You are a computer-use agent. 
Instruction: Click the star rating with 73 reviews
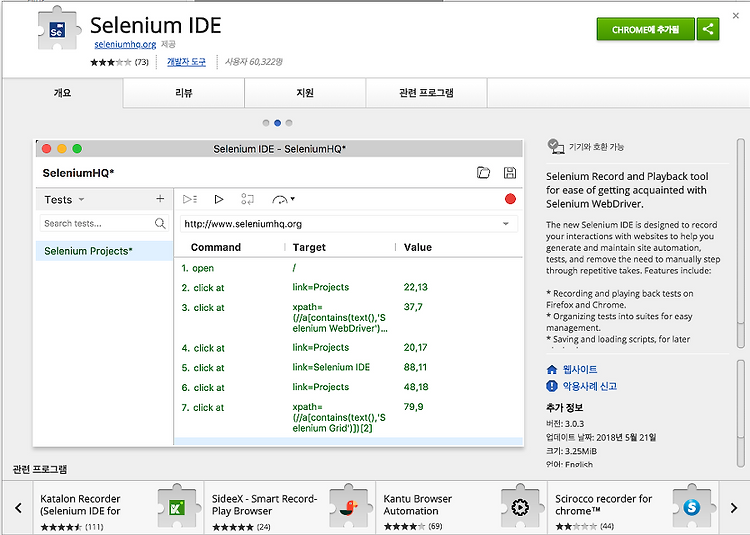120,62
